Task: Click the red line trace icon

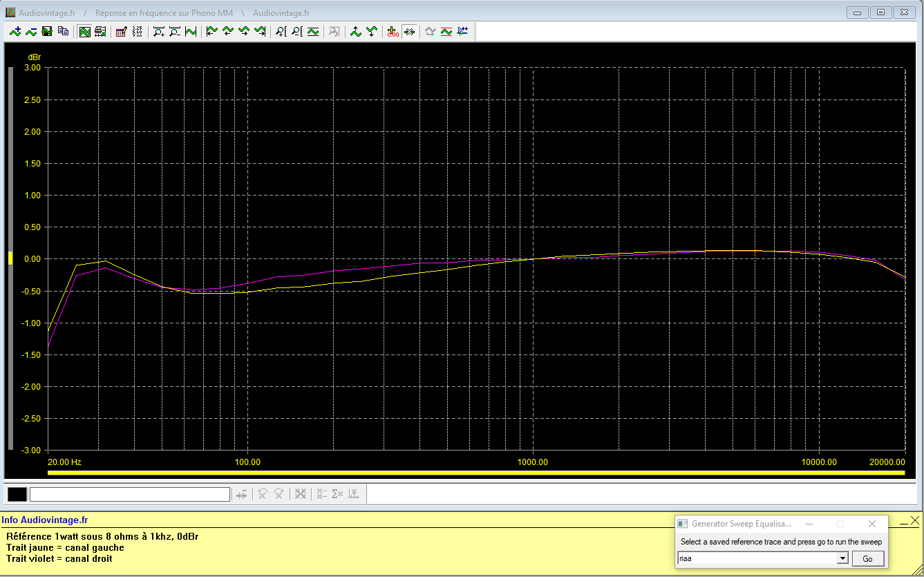Action: pos(446,31)
